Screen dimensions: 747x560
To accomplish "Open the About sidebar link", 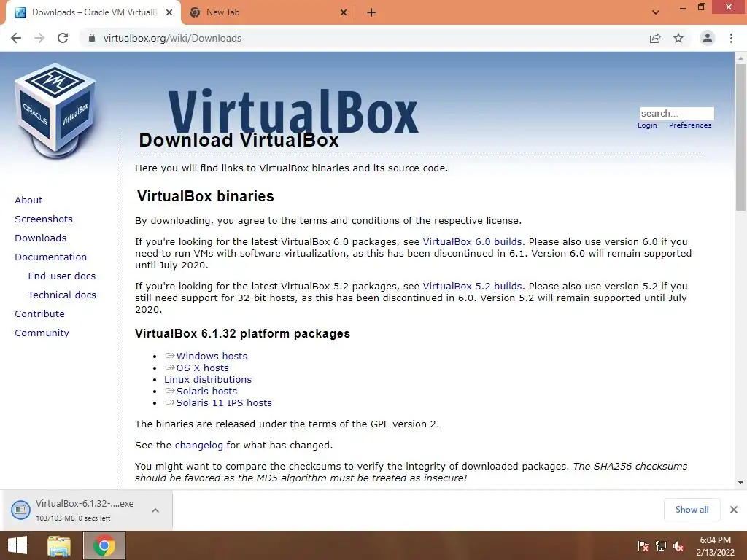I will (28, 200).
